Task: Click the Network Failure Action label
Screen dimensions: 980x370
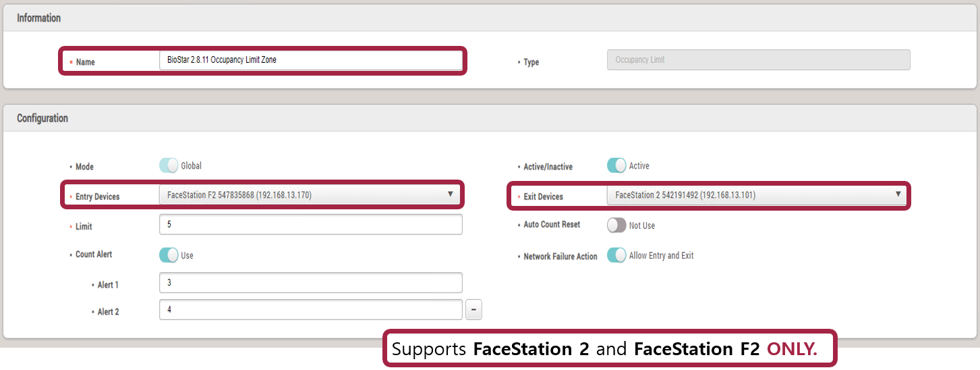Action: tap(560, 257)
